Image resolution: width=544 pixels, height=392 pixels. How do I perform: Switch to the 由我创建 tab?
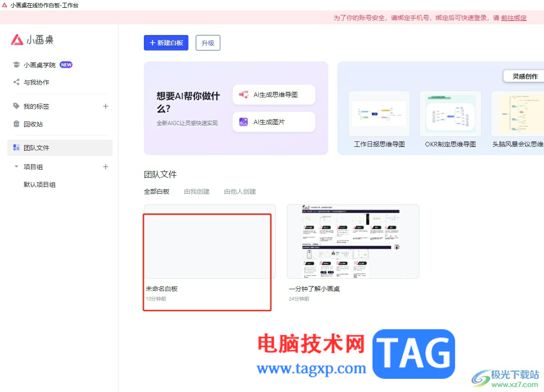pyautogui.click(x=197, y=191)
